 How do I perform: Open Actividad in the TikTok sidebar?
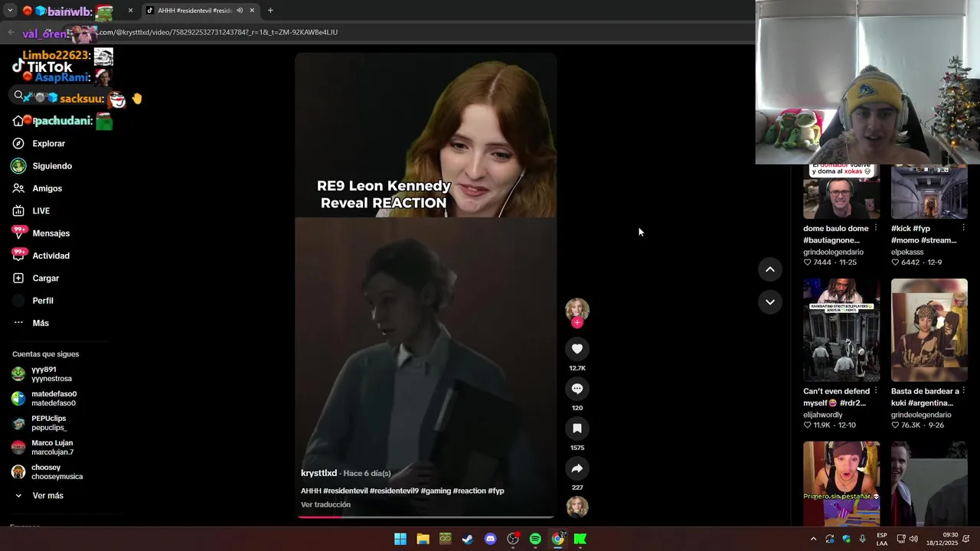pos(51,256)
